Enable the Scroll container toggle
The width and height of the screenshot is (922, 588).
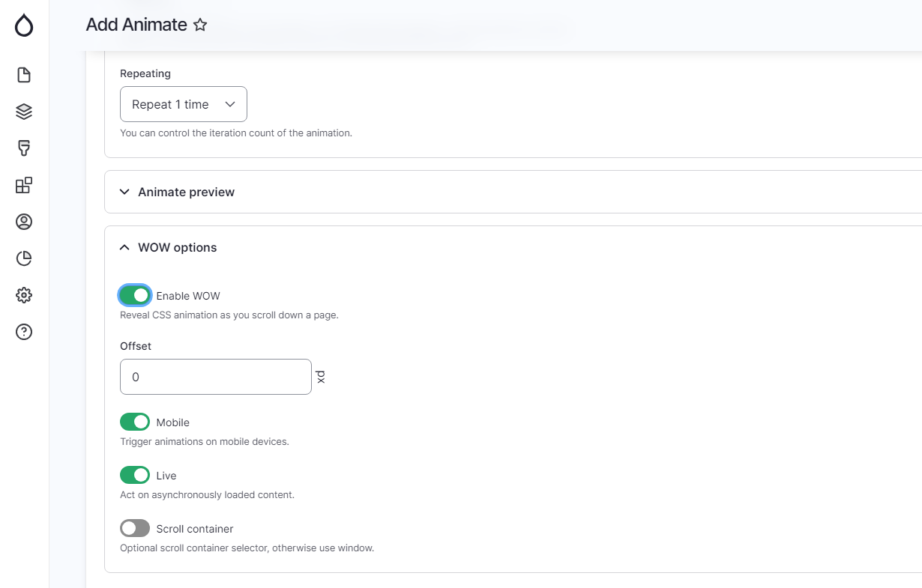tap(135, 528)
